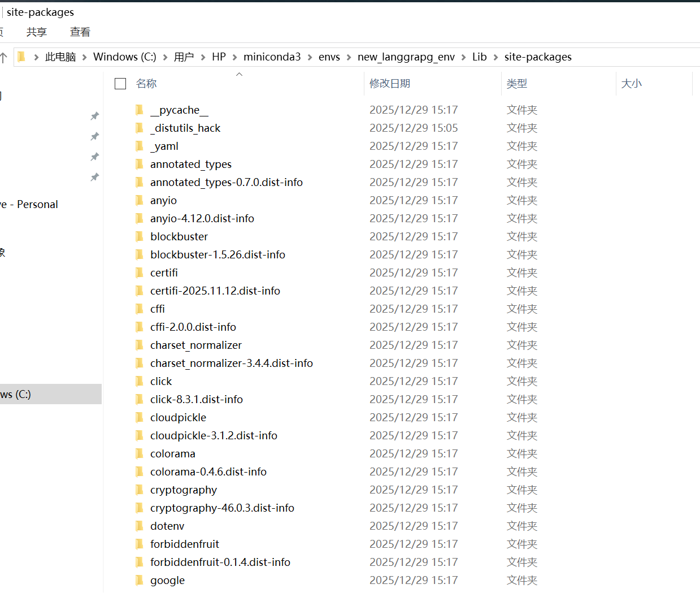Click the __pycache__ folder icon
700x597 pixels.
coord(140,110)
